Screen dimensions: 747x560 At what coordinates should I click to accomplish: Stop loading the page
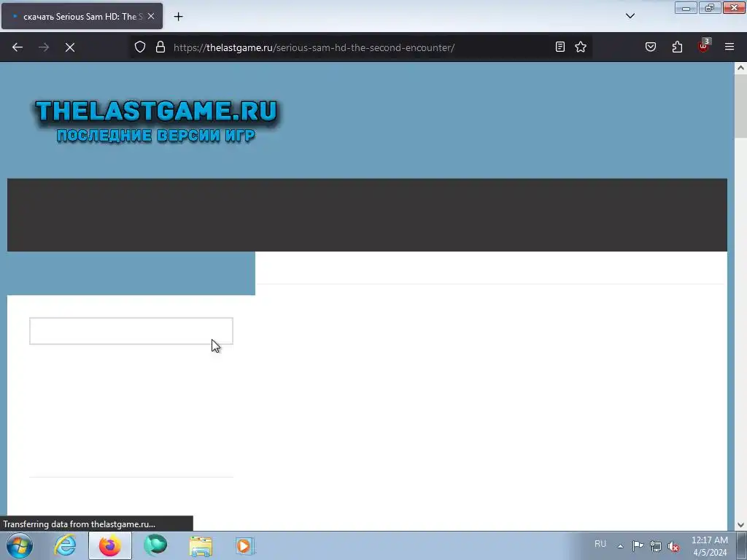tap(70, 47)
